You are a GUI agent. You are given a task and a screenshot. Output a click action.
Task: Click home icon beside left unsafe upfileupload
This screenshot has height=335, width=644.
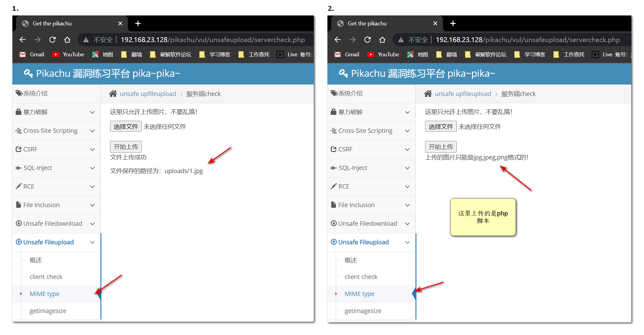click(x=113, y=94)
